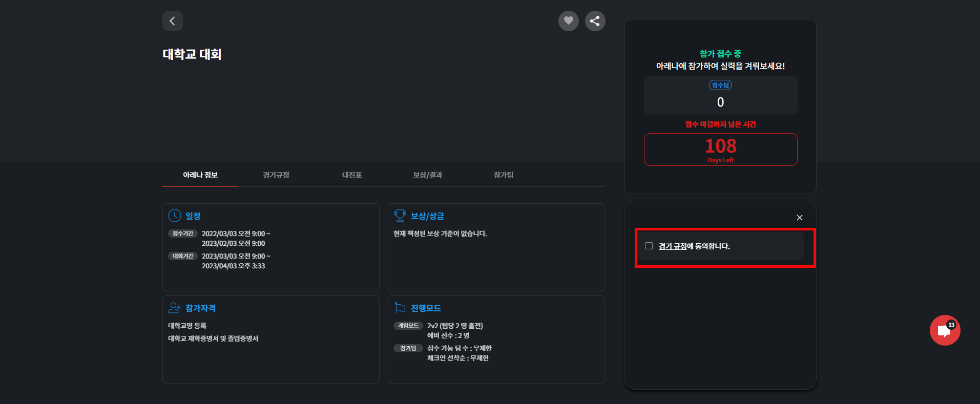Click the user-plus icon beside 참가자격
The width and height of the screenshot is (980, 404).
point(175,308)
